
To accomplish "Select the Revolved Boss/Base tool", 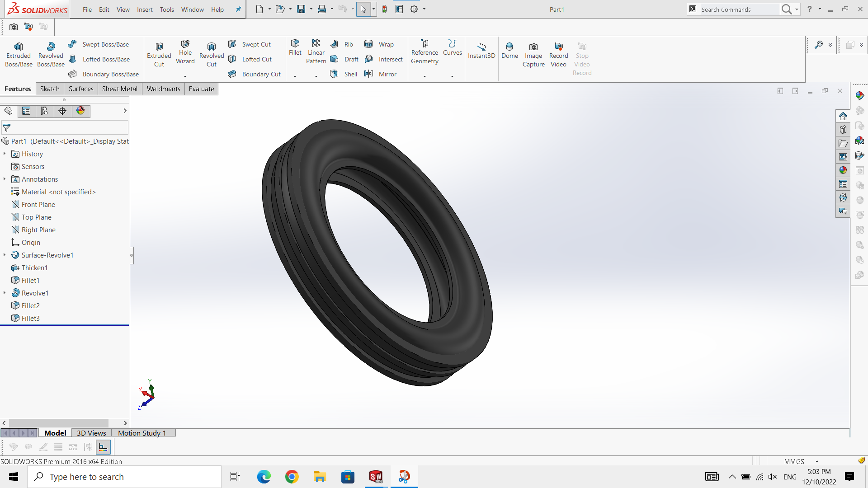I will pyautogui.click(x=51, y=55).
